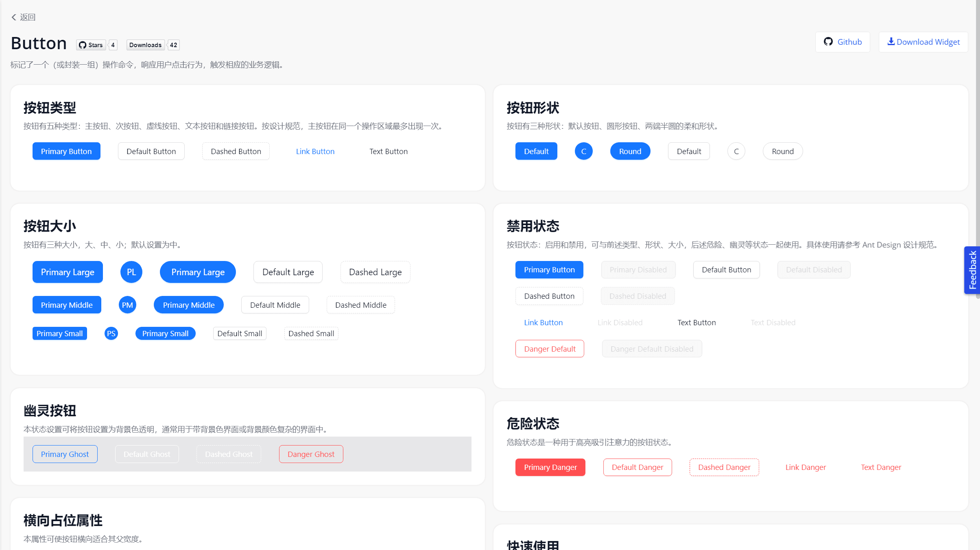Click the Primary Danger button
Image resolution: width=980 pixels, height=550 pixels.
tap(550, 467)
